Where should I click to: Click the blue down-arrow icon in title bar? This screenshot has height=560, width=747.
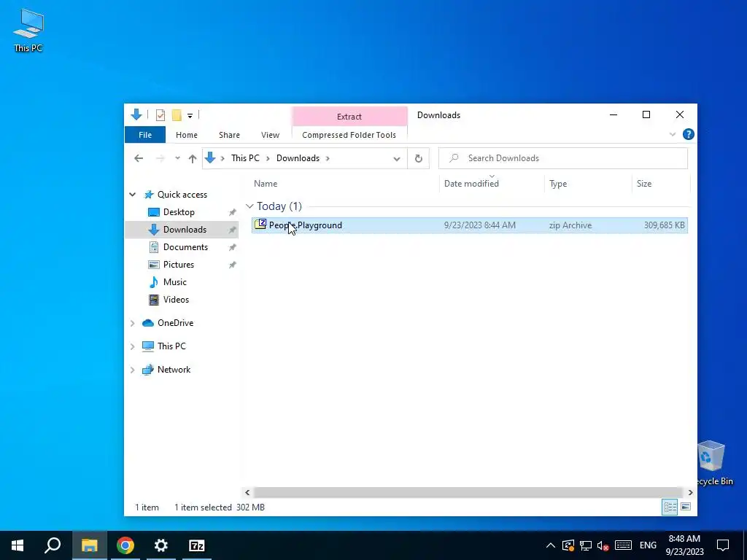136,114
